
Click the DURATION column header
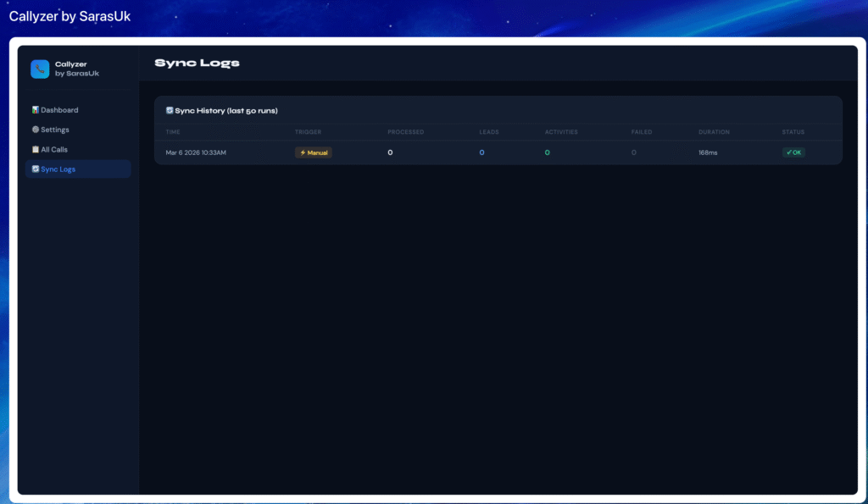[x=714, y=132]
